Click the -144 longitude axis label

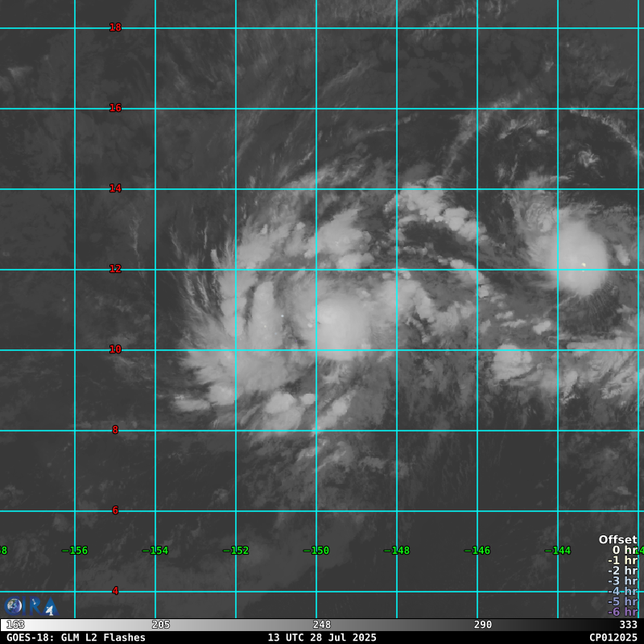click(558, 551)
